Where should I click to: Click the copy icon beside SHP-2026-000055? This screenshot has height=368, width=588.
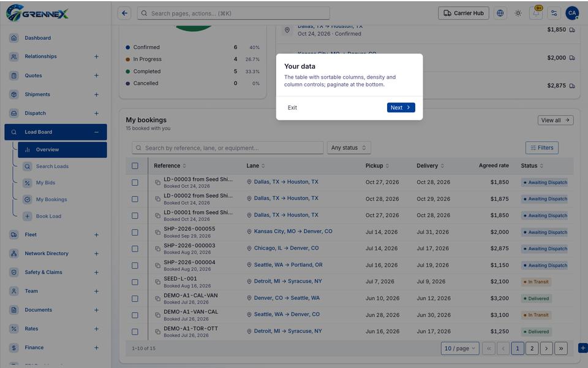point(158,232)
